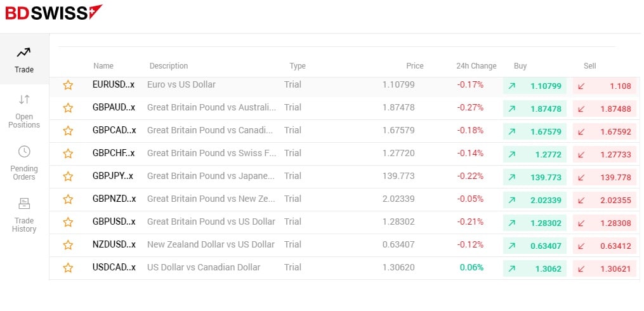The height and width of the screenshot is (311, 644).
Task: Sell EURUSD at 1.108
Action: coord(604,86)
